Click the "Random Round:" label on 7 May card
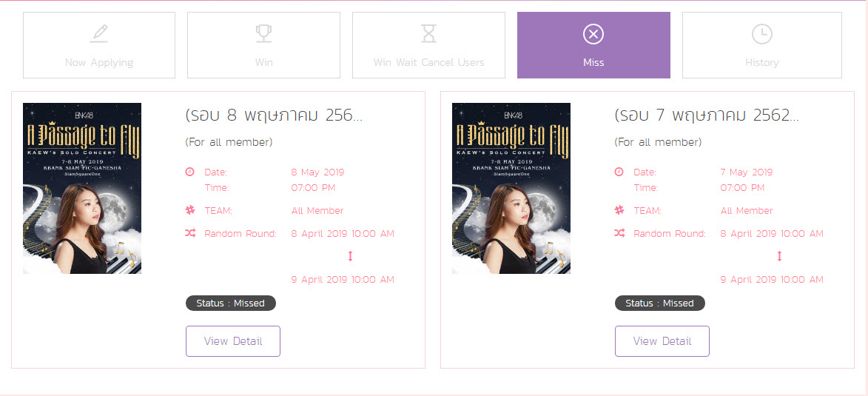The height and width of the screenshot is (396, 868). pos(669,234)
